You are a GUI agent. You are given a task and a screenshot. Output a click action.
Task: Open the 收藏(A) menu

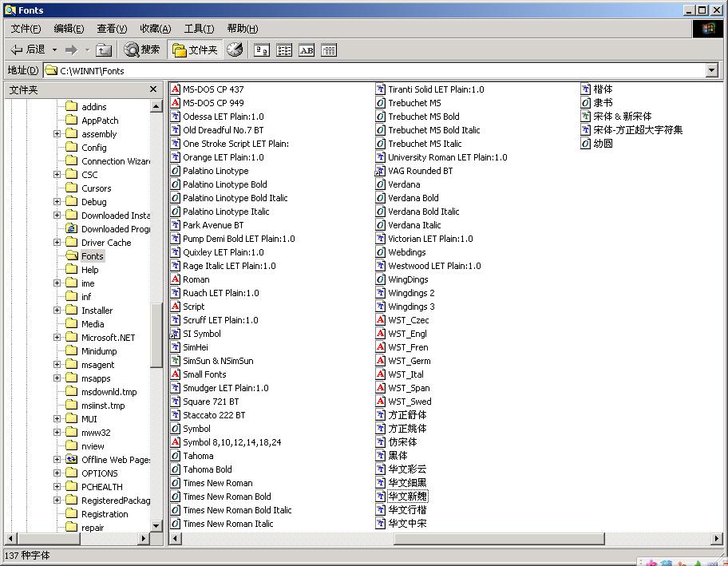click(x=156, y=29)
